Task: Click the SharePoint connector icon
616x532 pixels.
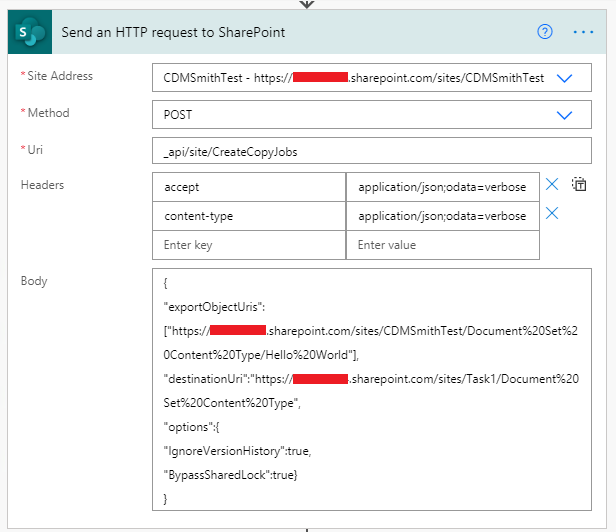Action: pos(30,32)
